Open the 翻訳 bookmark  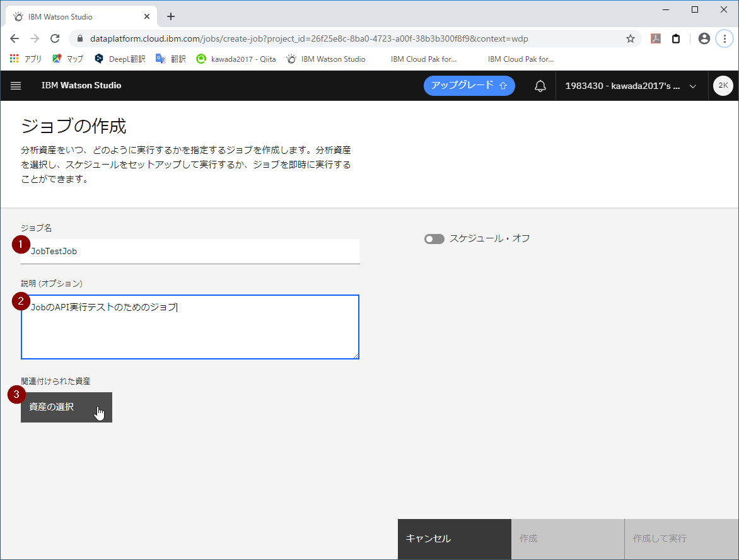pyautogui.click(x=171, y=59)
